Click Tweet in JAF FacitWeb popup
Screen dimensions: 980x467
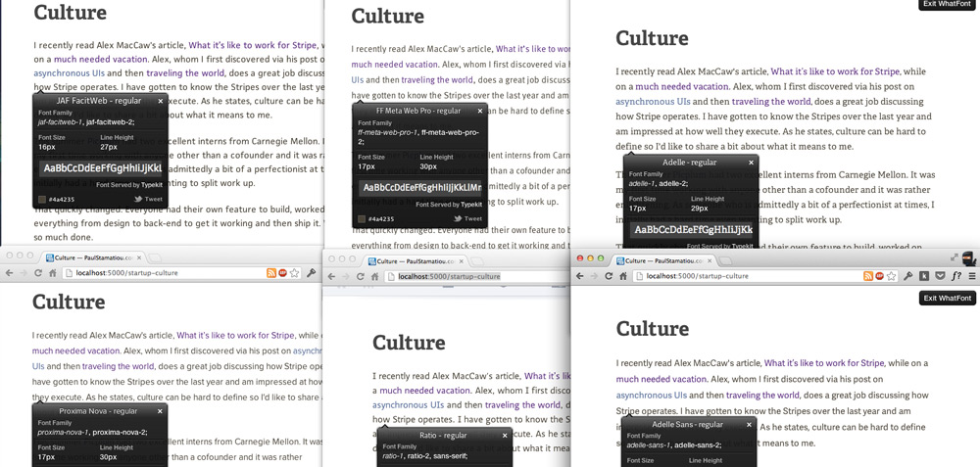pos(149,199)
